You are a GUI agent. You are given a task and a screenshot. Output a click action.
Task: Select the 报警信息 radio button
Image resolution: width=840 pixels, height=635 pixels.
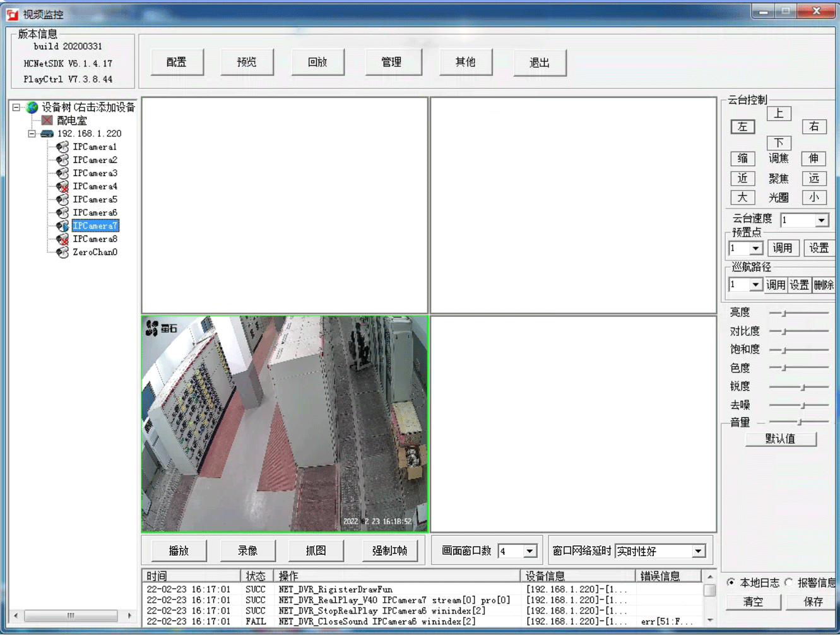click(789, 582)
